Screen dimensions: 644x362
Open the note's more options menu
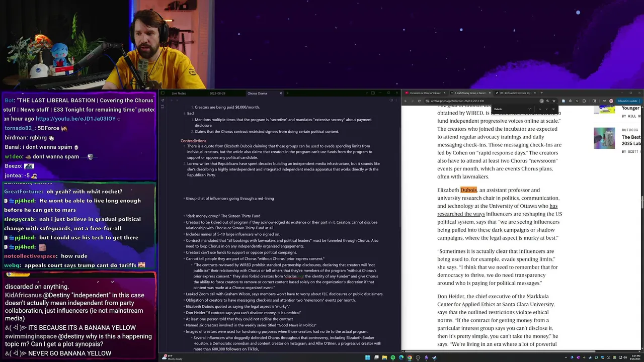tap(396, 100)
